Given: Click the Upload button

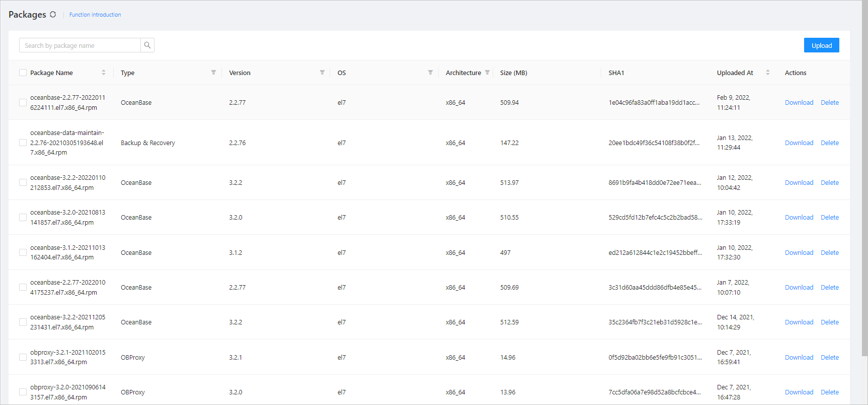Looking at the screenshot, I should [x=821, y=45].
